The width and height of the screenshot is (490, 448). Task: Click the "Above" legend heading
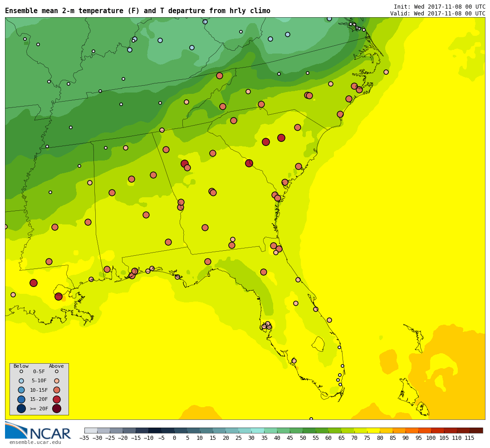coord(56,366)
